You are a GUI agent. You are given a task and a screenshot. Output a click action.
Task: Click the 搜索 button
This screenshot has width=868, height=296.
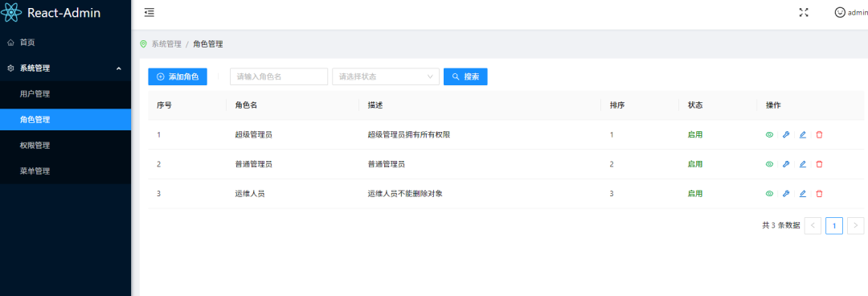coord(465,76)
